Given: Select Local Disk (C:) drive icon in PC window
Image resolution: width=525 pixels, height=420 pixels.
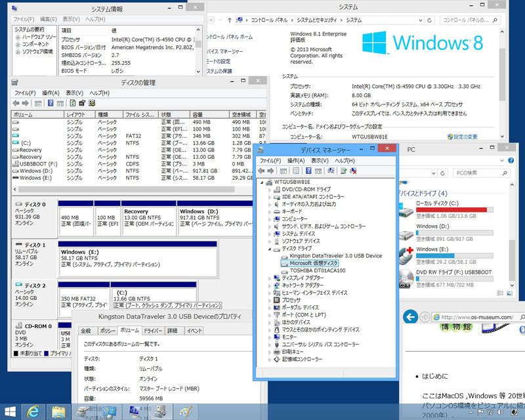Looking at the screenshot, I should click(406, 209).
